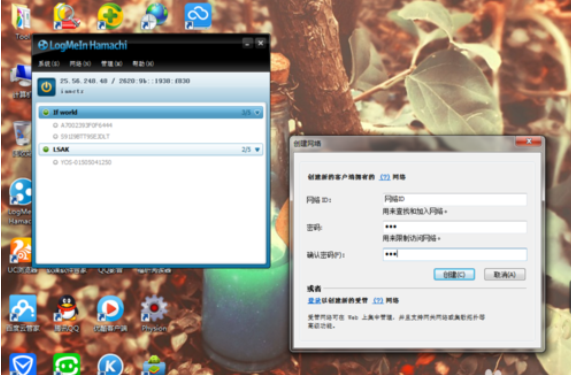
Task: Collapse the If world network arrow
Action: click(258, 112)
